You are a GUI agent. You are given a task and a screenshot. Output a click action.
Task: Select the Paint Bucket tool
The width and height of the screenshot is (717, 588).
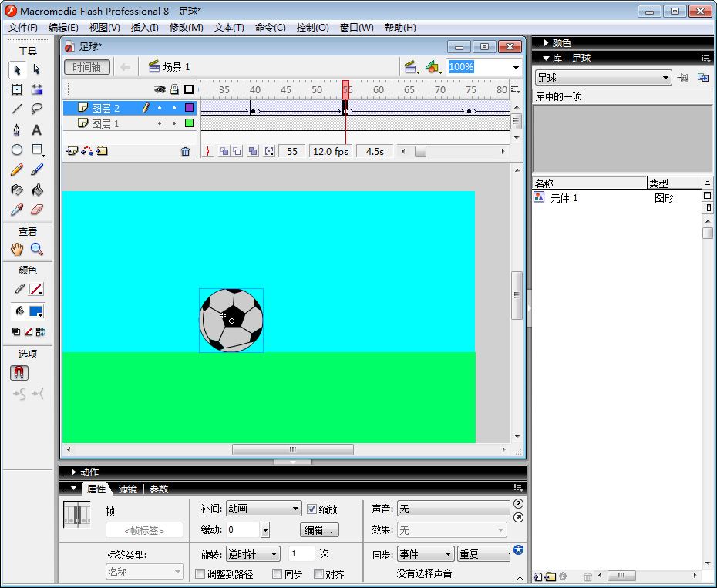pos(36,190)
